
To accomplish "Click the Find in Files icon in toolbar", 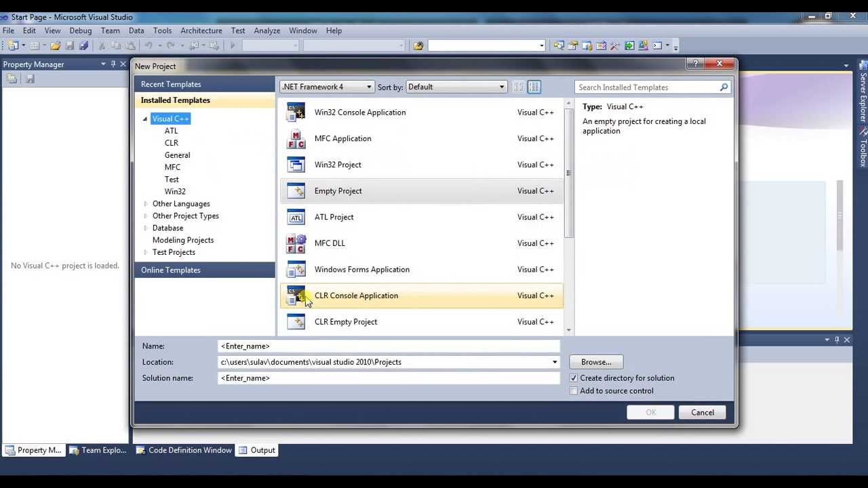I will pyautogui.click(x=418, y=45).
